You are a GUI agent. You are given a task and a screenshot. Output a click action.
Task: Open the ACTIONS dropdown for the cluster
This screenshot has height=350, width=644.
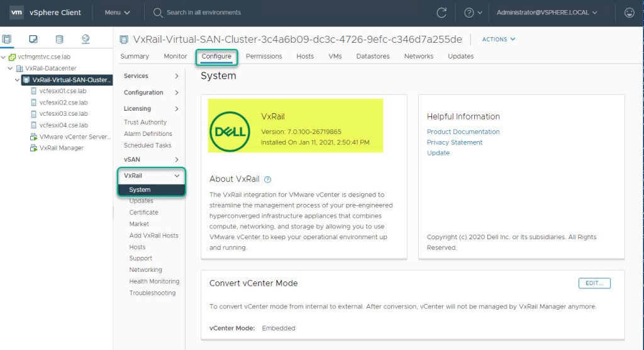[498, 39]
